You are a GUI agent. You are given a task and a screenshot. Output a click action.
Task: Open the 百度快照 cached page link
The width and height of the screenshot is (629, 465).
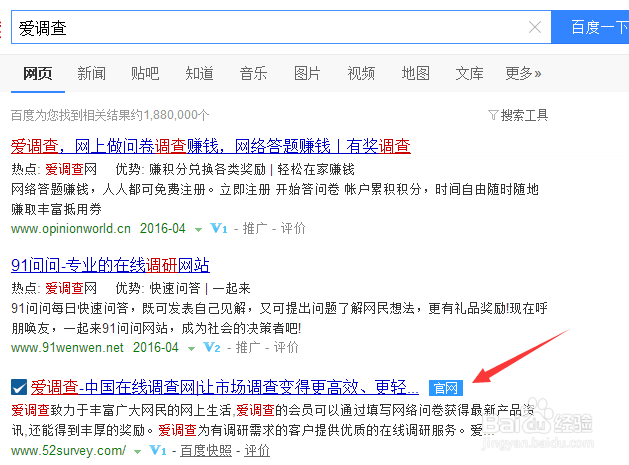pyautogui.click(x=206, y=451)
